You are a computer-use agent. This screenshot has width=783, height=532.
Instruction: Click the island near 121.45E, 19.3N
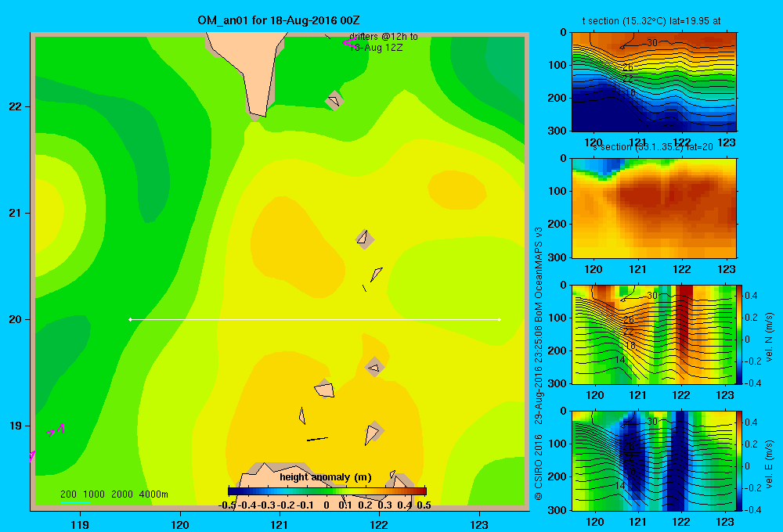pyautogui.click(x=325, y=389)
